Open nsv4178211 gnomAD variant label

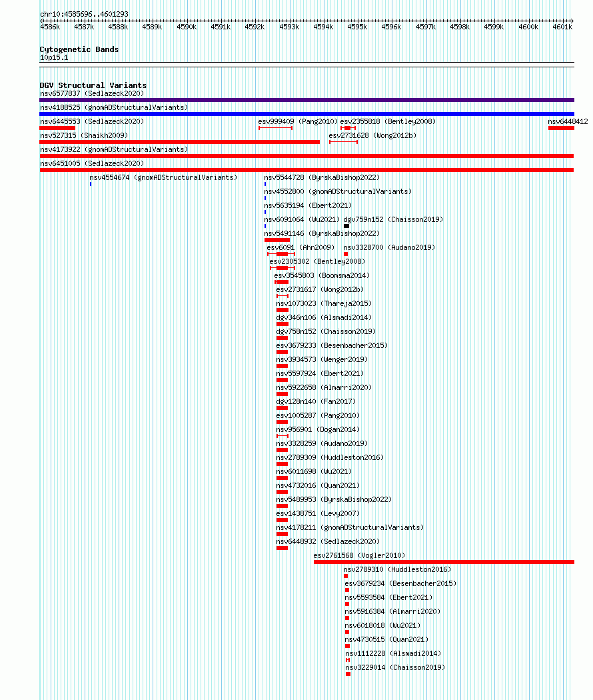tap(350, 528)
